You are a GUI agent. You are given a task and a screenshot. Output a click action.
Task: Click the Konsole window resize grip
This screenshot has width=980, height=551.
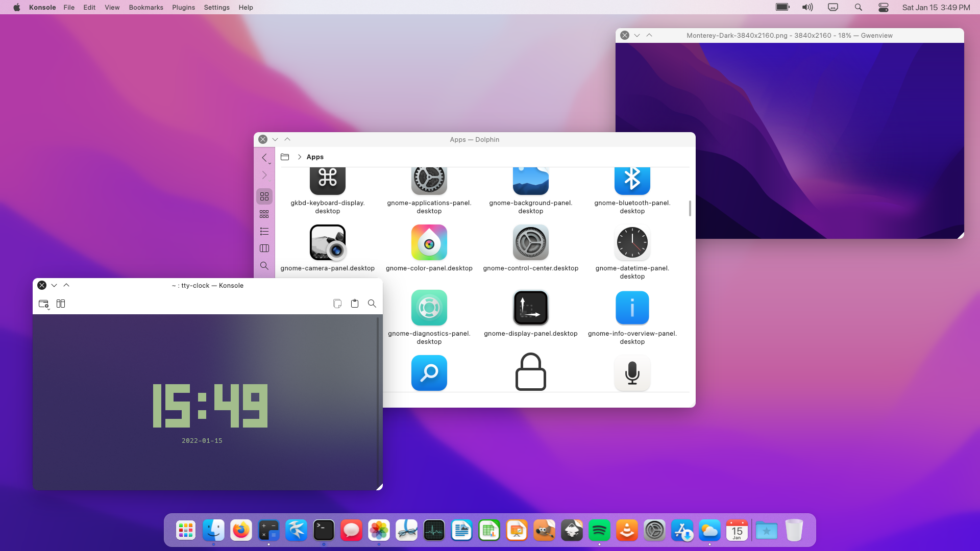point(379,487)
